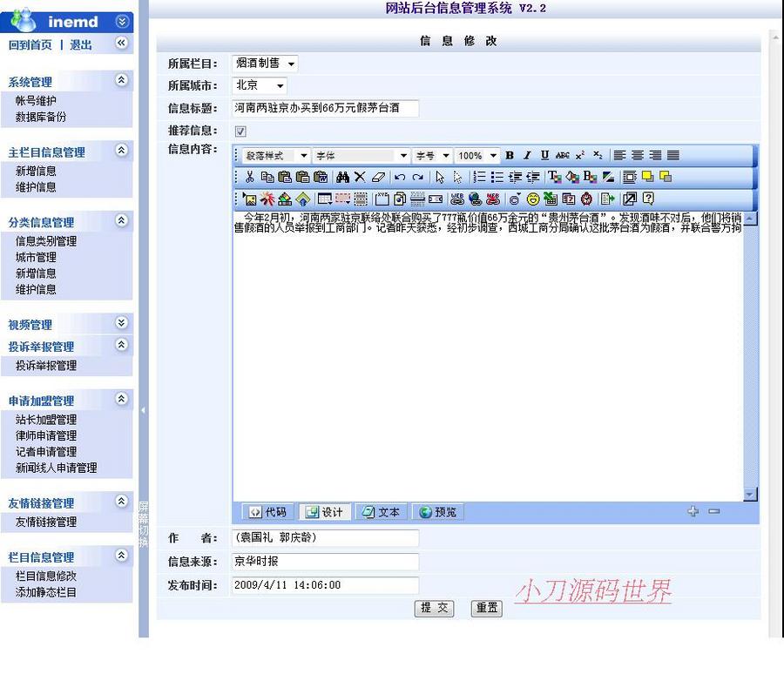Switch to the 预览 preview tab
Viewport: 784px width, 674px height.
pyautogui.click(x=437, y=512)
